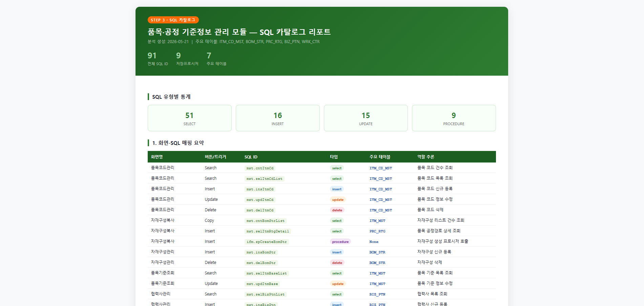Screen dimensions: 644x306
Task: Click the 자재구성 생성 프로시저 호출 description
Action: coord(443,242)
